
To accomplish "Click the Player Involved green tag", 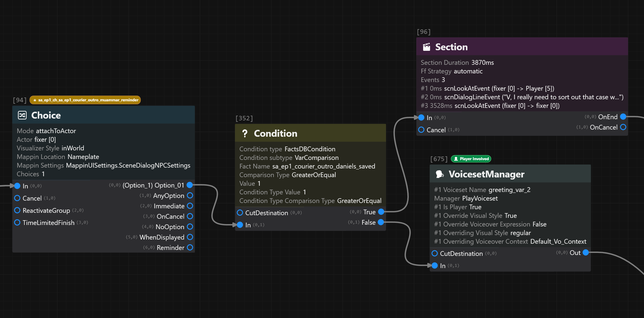I will pos(471,159).
